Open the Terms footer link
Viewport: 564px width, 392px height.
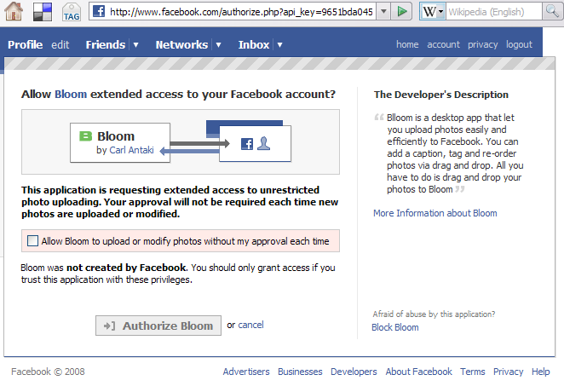472,372
